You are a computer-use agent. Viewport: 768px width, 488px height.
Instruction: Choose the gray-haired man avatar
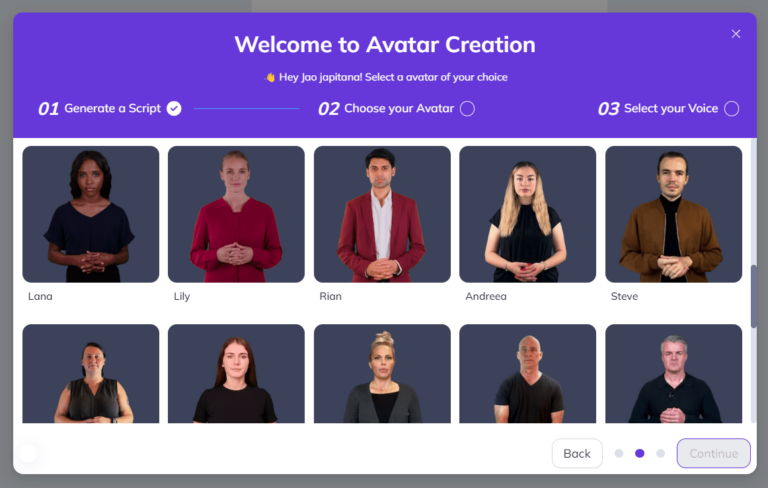[673, 373]
